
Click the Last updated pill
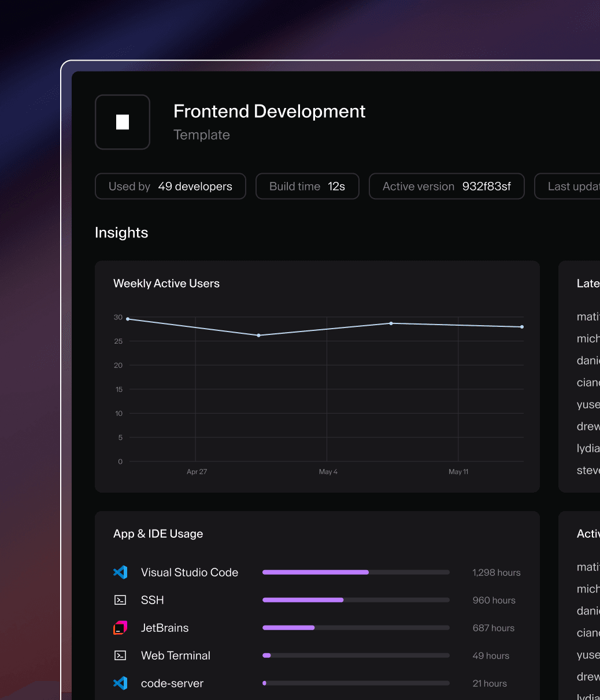pyautogui.click(x=568, y=187)
